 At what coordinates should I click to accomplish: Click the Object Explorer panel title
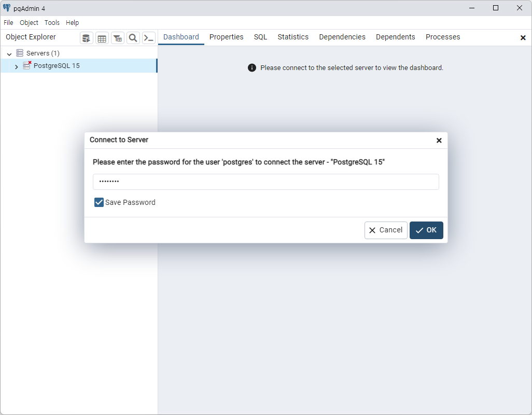coord(31,37)
